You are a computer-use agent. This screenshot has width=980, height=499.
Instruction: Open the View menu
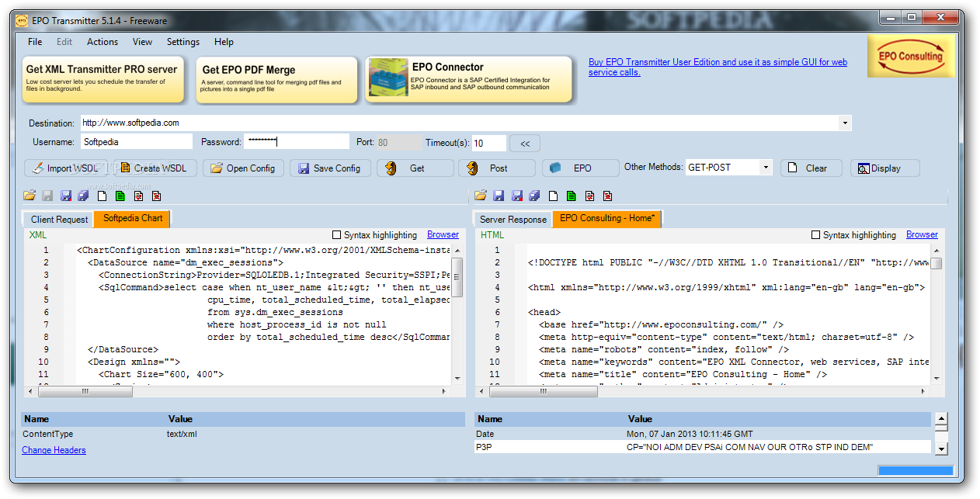142,42
